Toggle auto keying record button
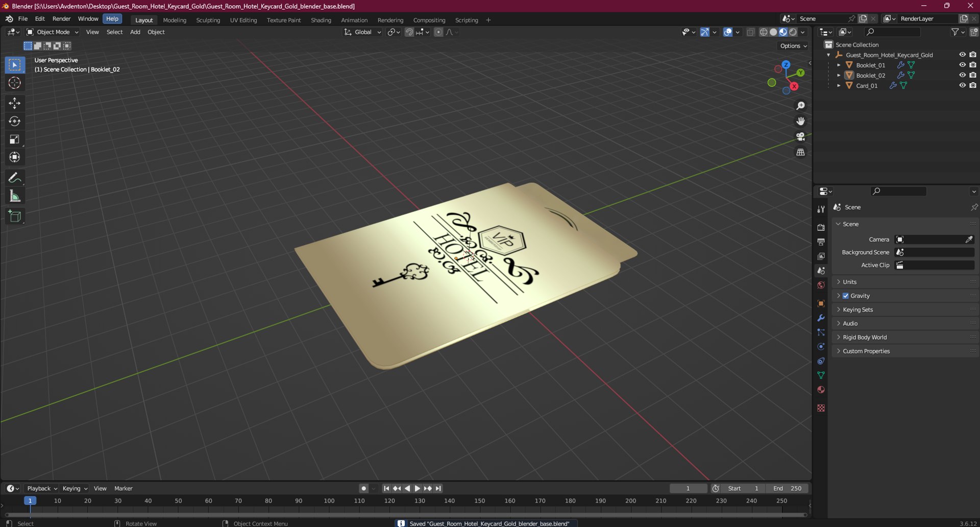The image size is (980, 527). [x=363, y=489]
